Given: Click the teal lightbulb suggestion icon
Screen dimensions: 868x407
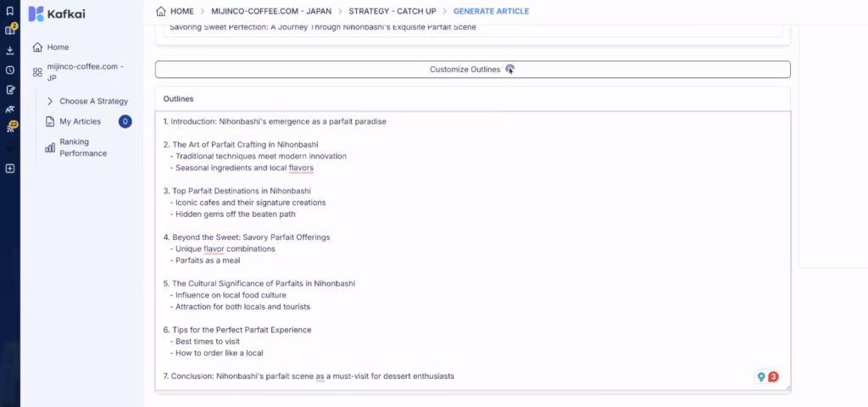Looking at the screenshot, I should pos(761,377).
